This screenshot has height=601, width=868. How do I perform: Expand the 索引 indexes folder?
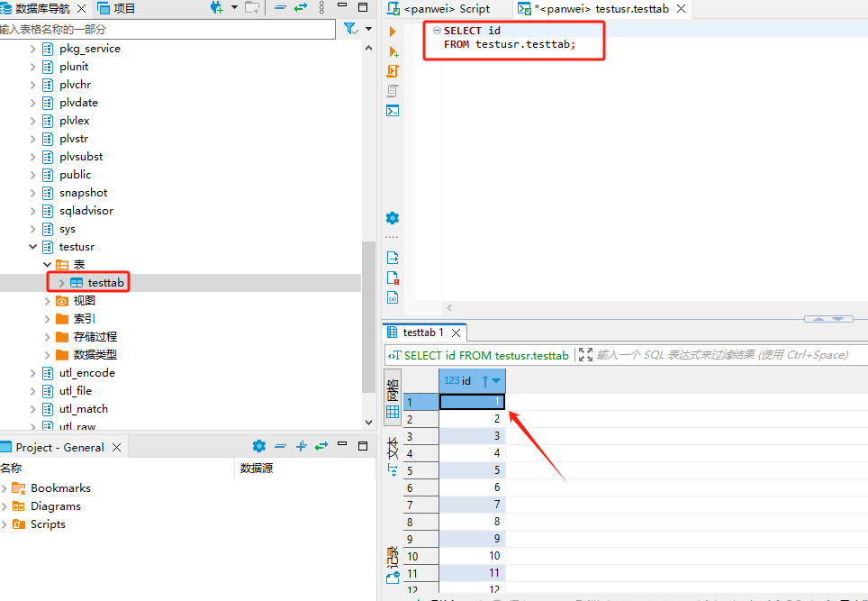point(47,319)
